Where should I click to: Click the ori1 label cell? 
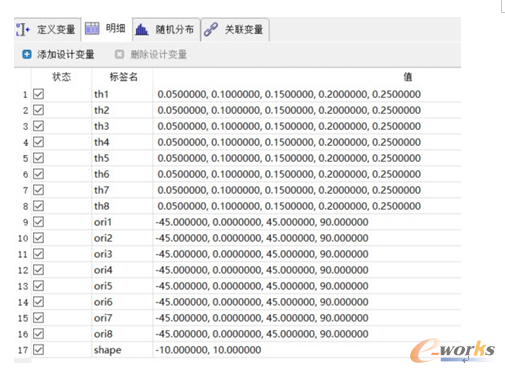(122, 222)
